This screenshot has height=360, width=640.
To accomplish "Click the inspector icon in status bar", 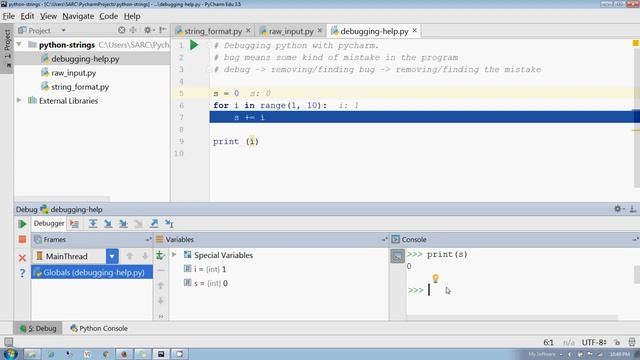I will point(632,342).
